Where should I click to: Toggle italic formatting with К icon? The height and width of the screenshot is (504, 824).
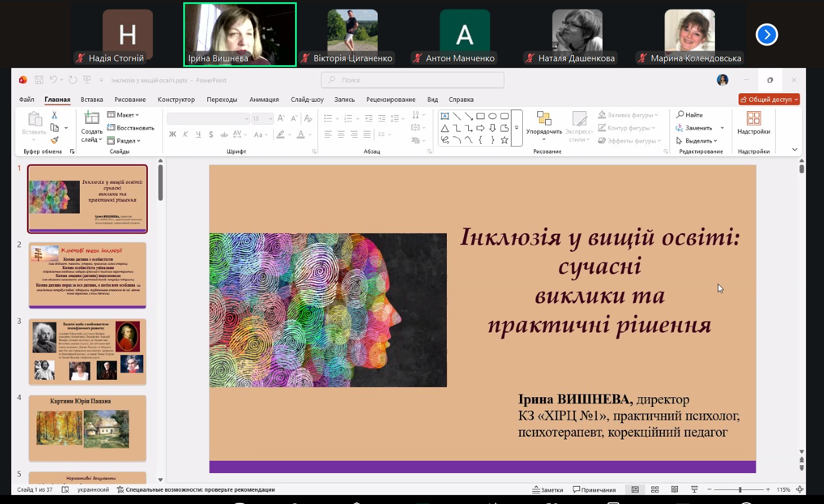[185, 134]
